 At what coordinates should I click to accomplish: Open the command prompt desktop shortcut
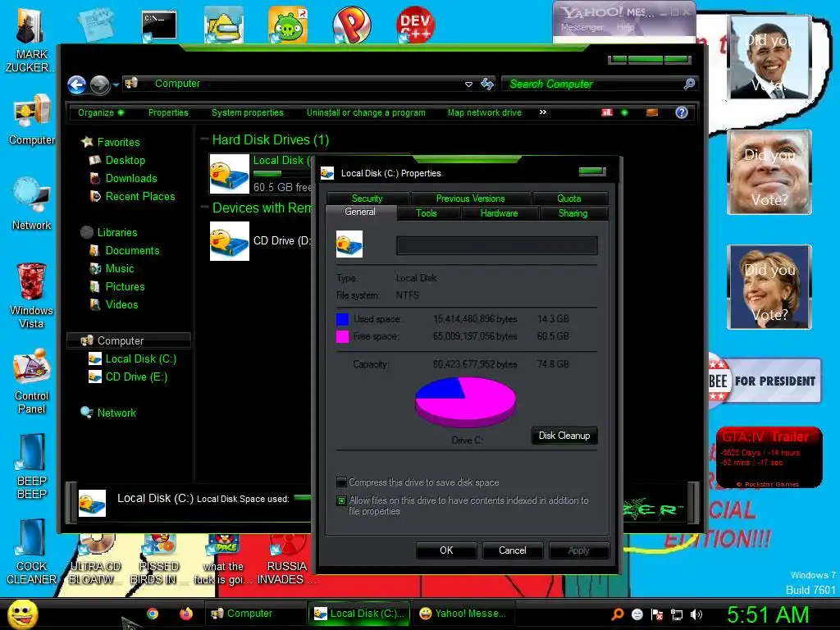tap(159, 25)
